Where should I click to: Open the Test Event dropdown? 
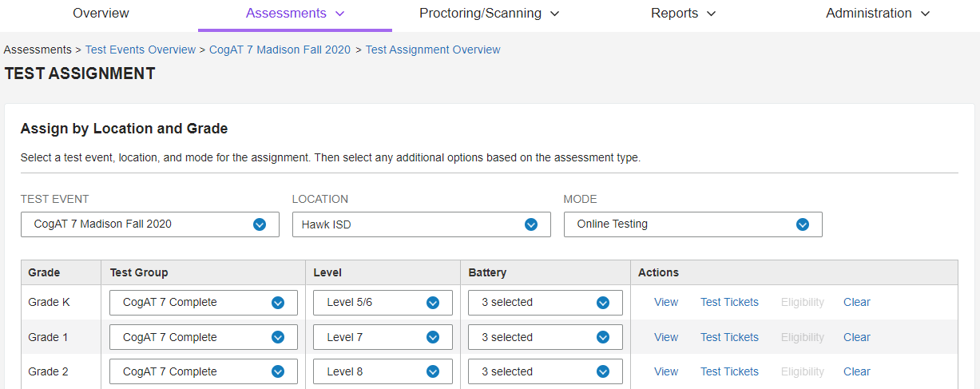click(x=150, y=224)
